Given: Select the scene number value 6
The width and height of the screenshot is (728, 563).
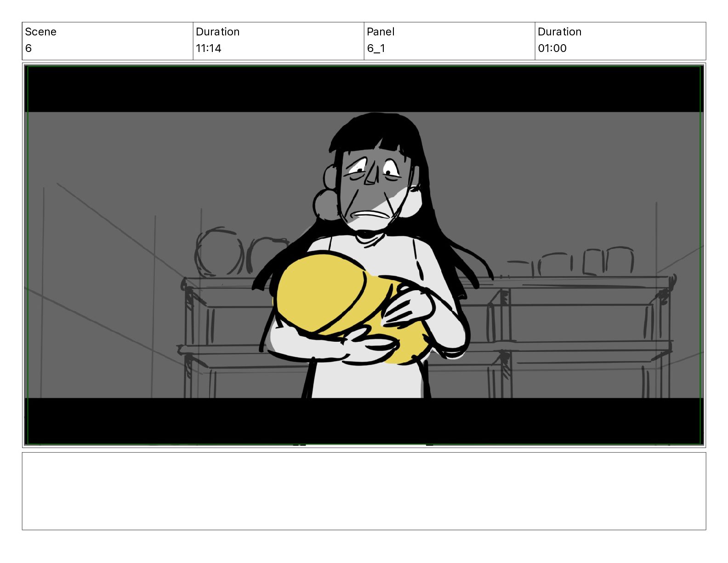Looking at the screenshot, I should (28, 48).
